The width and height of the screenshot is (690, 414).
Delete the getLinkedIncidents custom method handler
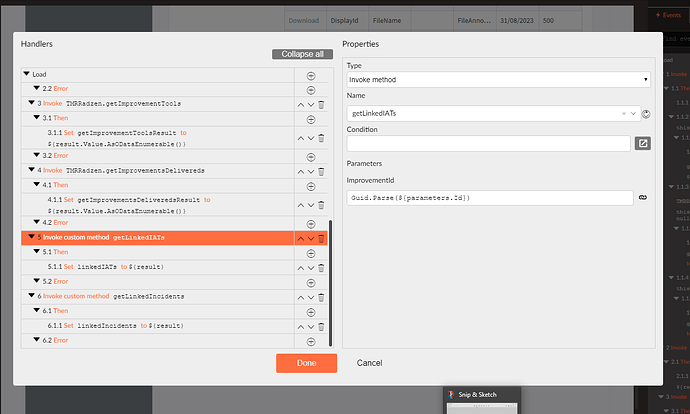[321, 297]
